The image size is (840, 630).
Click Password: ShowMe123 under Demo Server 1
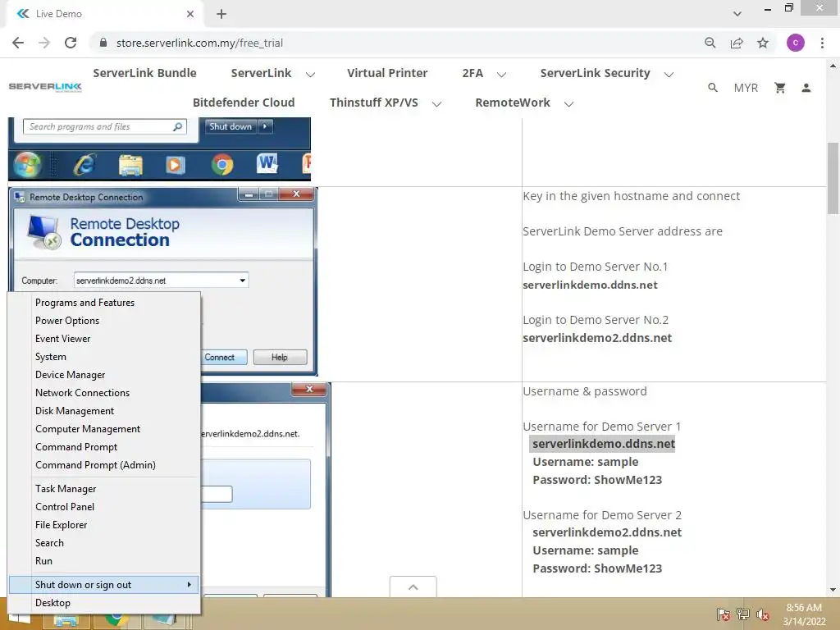[x=597, y=479]
